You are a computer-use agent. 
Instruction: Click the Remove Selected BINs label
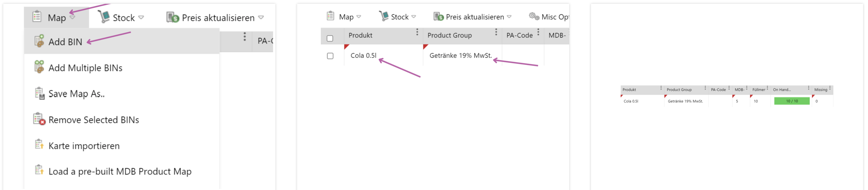coord(94,120)
